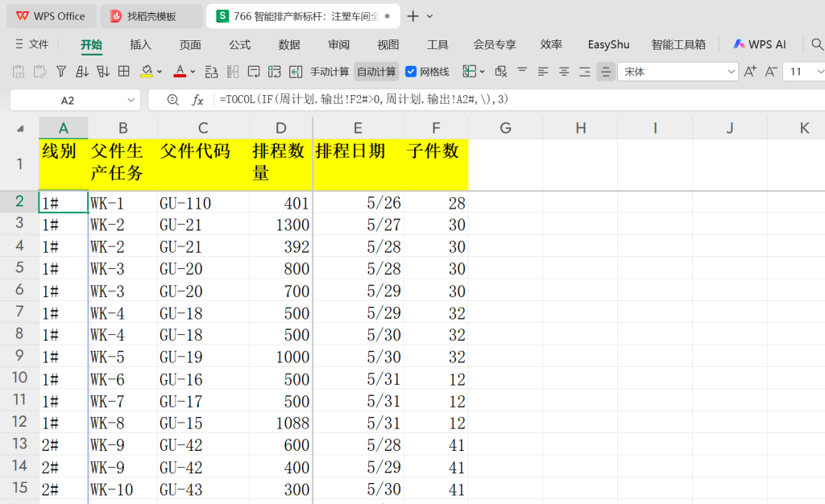Open the 公式 ribbon tab
The image size is (825, 504).
239,44
